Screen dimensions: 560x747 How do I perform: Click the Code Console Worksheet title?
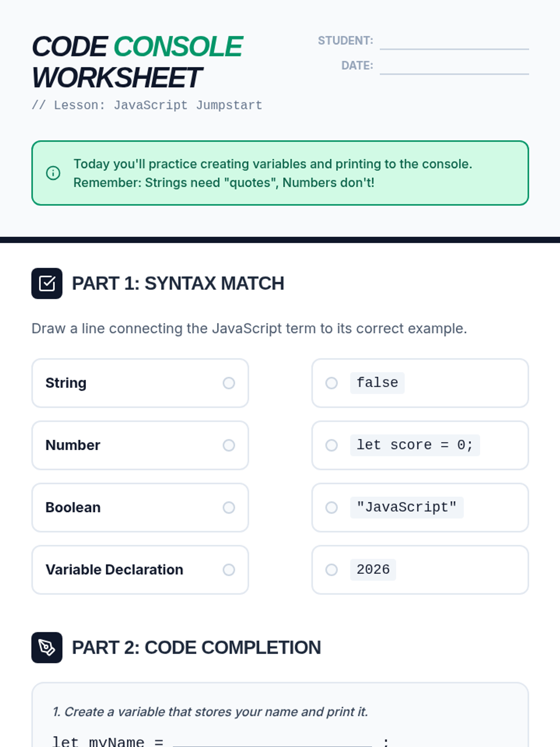click(x=137, y=62)
